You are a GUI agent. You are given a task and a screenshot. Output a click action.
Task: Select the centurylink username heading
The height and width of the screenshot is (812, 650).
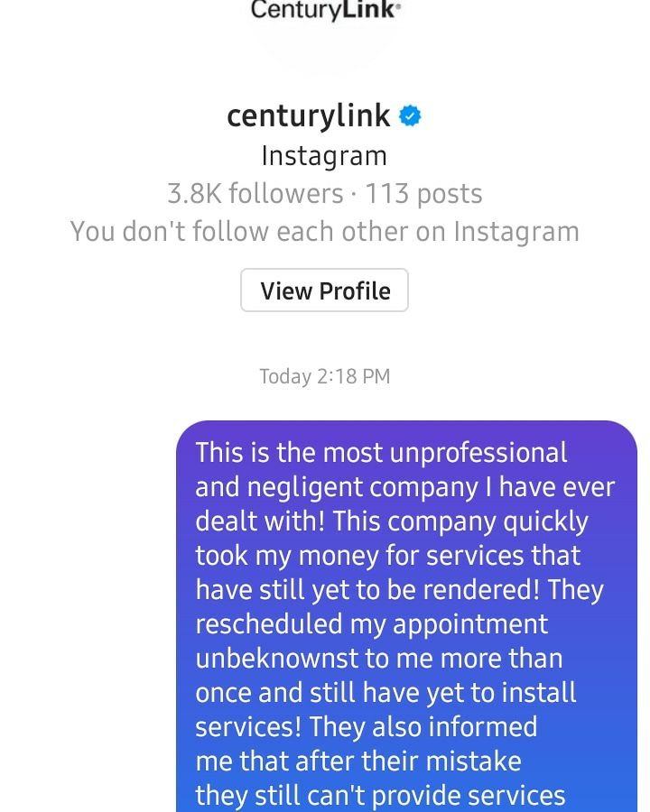(311, 115)
